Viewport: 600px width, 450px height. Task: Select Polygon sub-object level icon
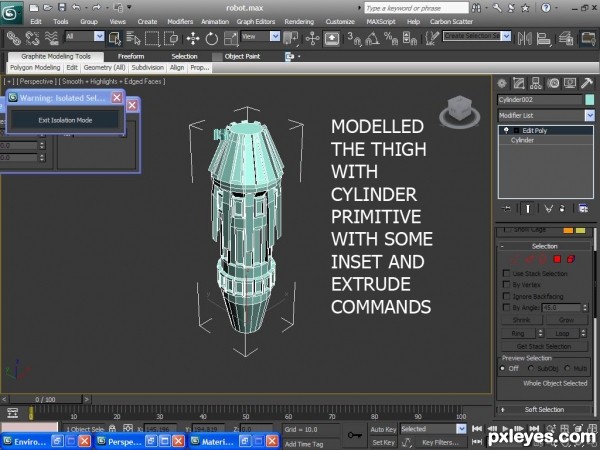tap(557, 259)
